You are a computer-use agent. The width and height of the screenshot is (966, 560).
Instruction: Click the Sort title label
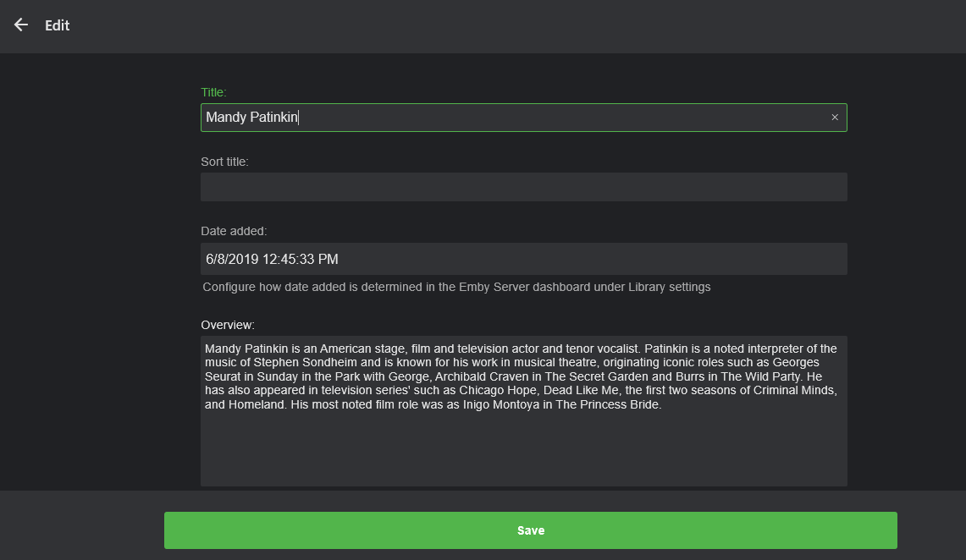point(224,161)
